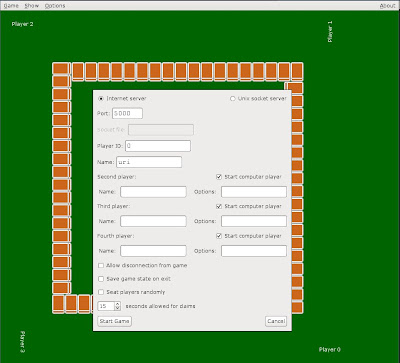Click the Port input field
This screenshot has height=363, width=400.
pyautogui.click(x=127, y=113)
